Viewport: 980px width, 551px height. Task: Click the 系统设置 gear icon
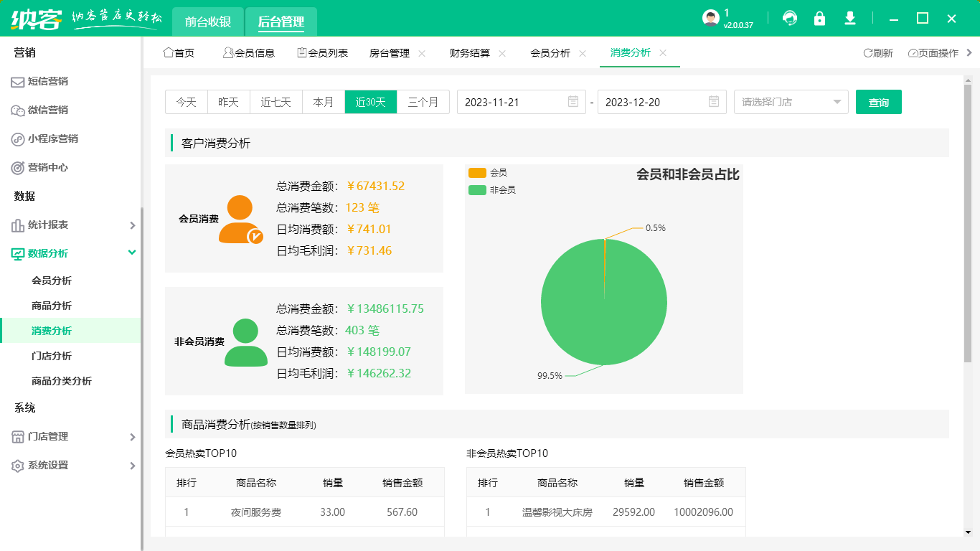[18, 466]
